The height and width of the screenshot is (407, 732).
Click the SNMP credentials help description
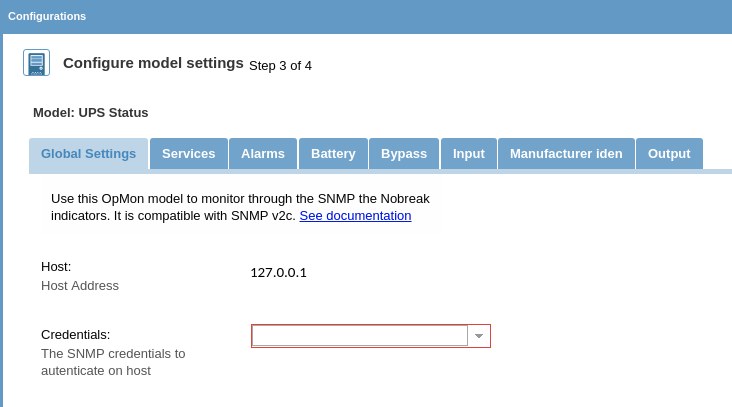click(112, 362)
